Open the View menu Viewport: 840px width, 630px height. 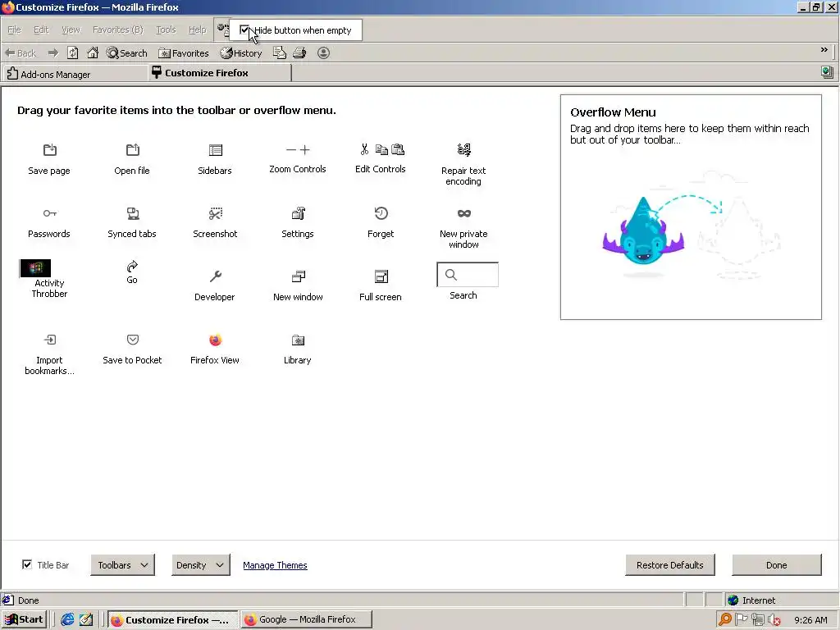[x=71, y=30]
